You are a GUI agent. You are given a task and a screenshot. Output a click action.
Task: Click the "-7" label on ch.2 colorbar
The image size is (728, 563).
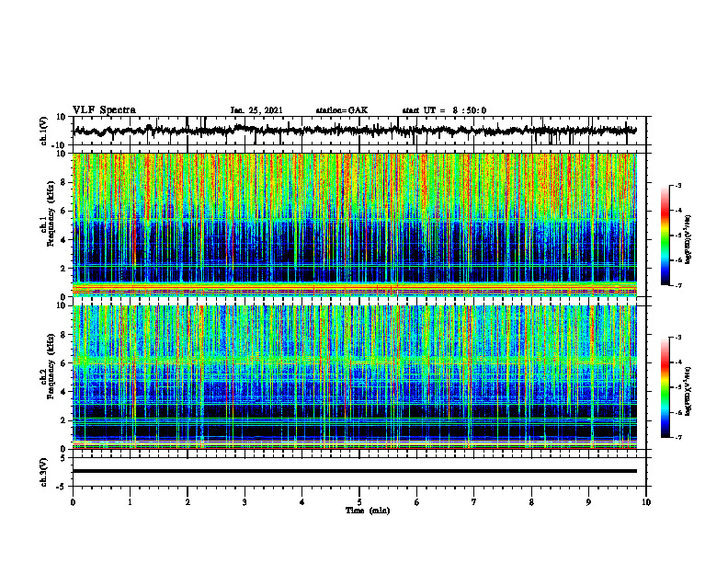(677, 437)
